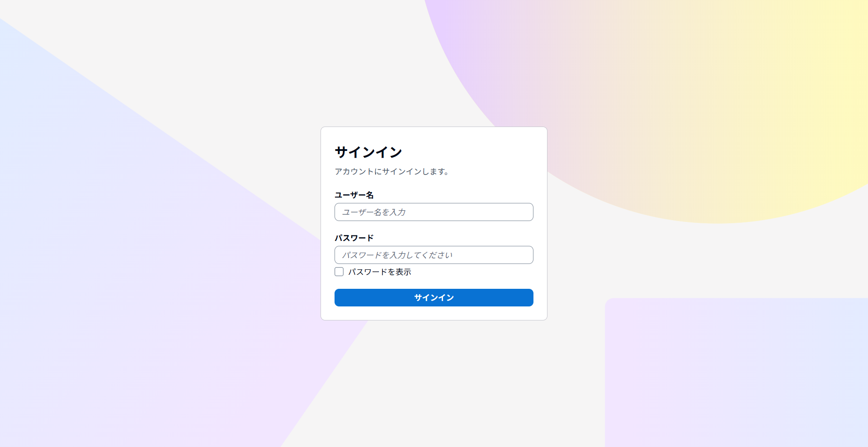Image resolution: width=868 pixels, height=447 pixels.
Task: Click the blue サインイン button
Action: coord(434,297)
